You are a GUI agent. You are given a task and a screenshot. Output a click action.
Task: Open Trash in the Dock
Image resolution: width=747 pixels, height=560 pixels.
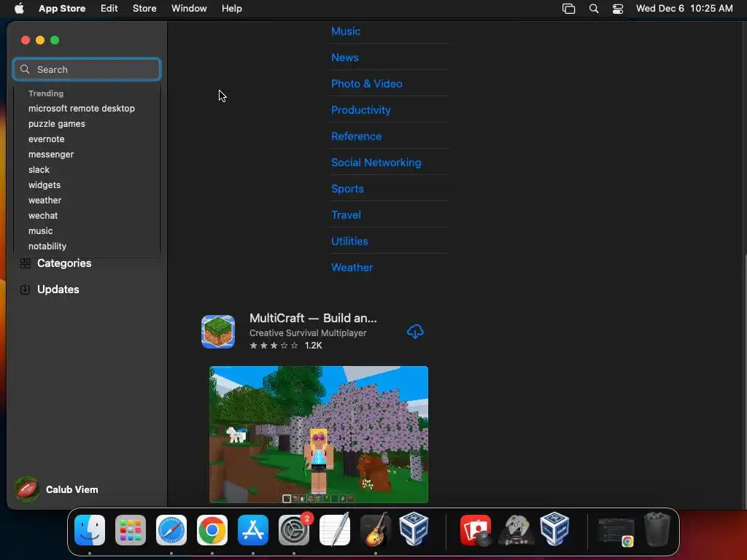(657, 529)
